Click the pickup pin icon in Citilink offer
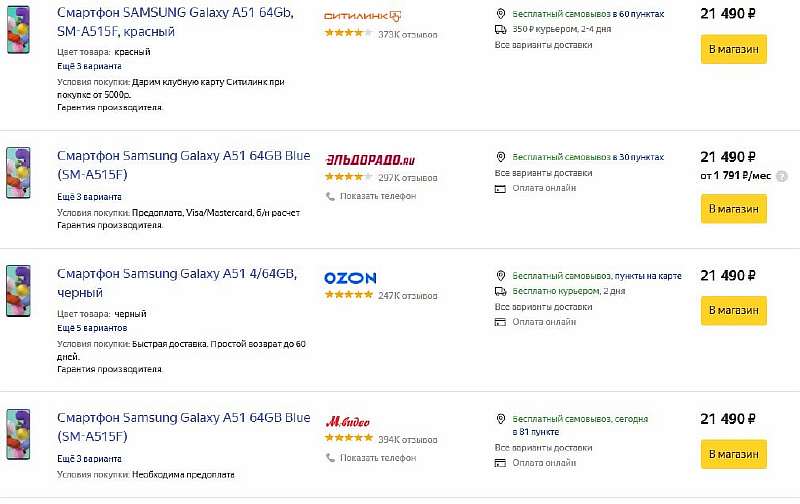The image size is (800, 504). 501,14
